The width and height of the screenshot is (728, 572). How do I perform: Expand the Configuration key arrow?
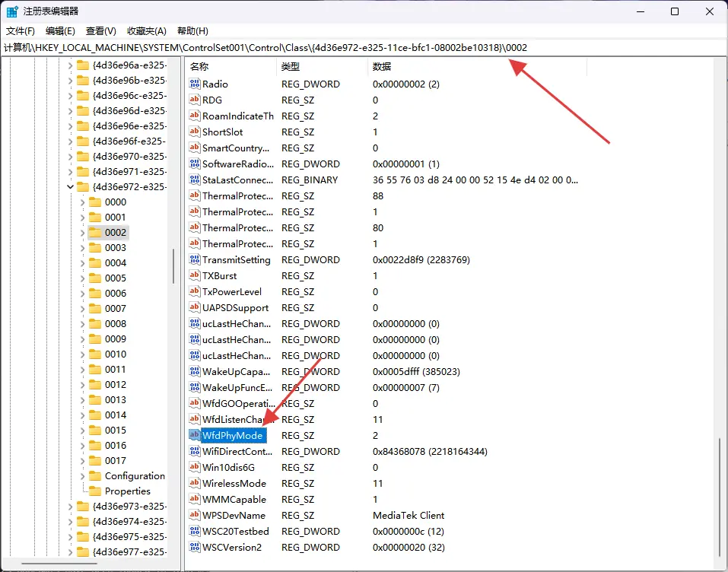[x=83, y=476]
